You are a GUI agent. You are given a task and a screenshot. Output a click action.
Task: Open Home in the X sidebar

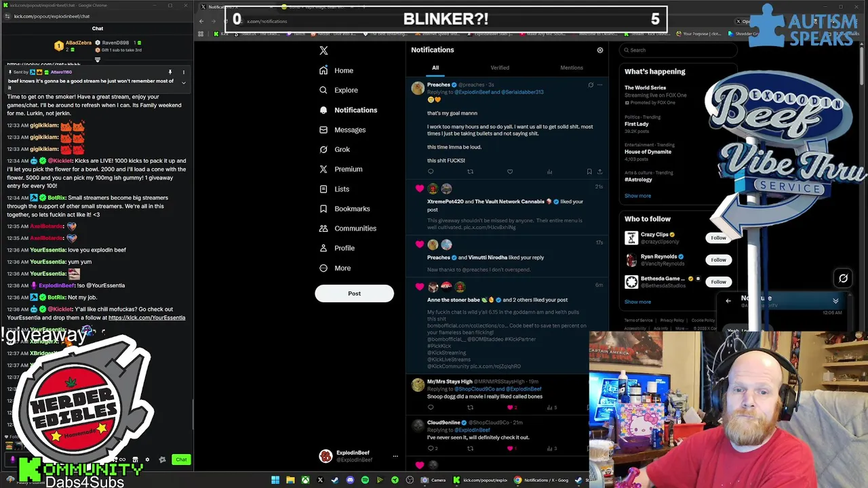[336, 70]
